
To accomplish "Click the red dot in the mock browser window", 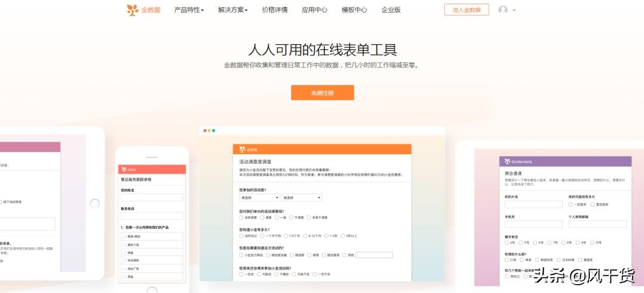I will (x=205, y=130).
